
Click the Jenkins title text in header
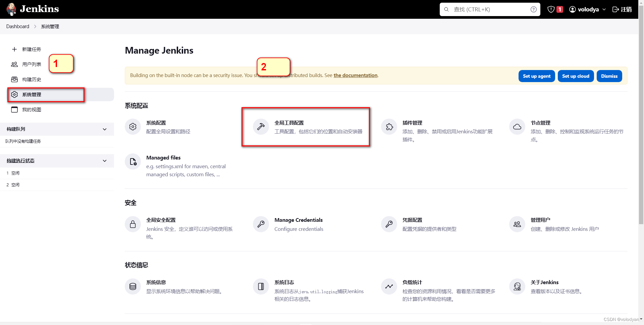pyautogui.click(x=39, y=9)
